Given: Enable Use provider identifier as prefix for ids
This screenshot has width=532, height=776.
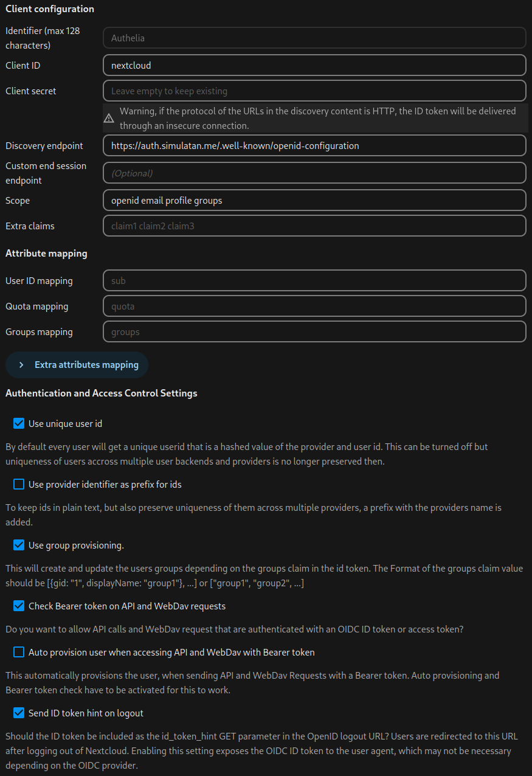Looking at the screenshot, I should [18, 484].
